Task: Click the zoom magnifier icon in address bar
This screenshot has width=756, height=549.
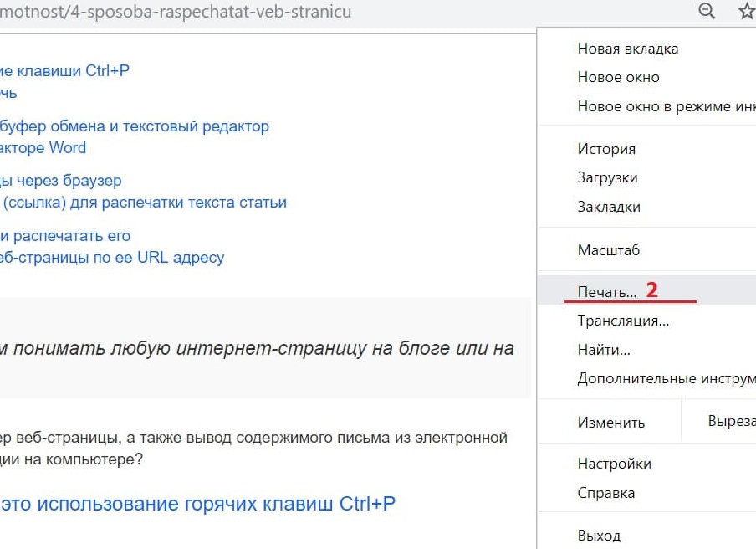Action: click(x=707, y=10)
